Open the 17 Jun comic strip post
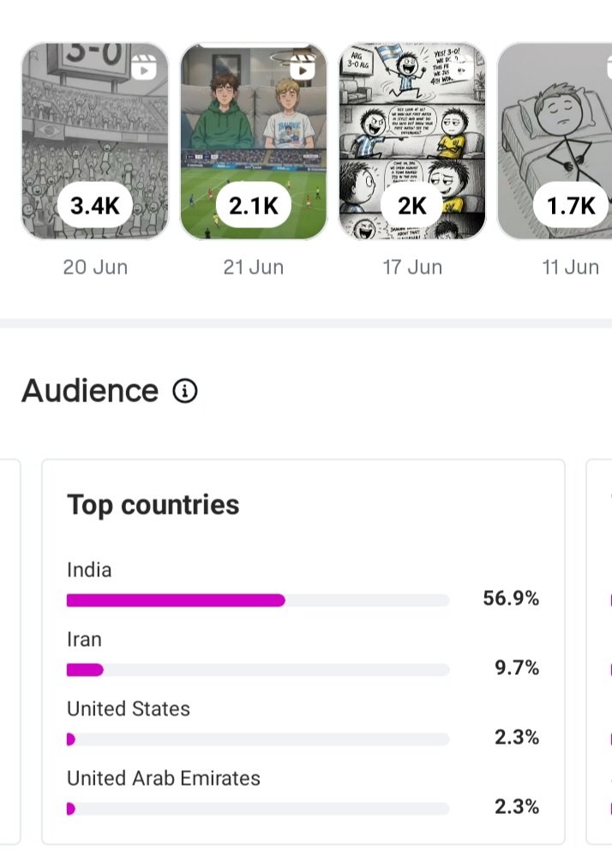This screenshot has width=612, height=868. click(x=412, y=142)
